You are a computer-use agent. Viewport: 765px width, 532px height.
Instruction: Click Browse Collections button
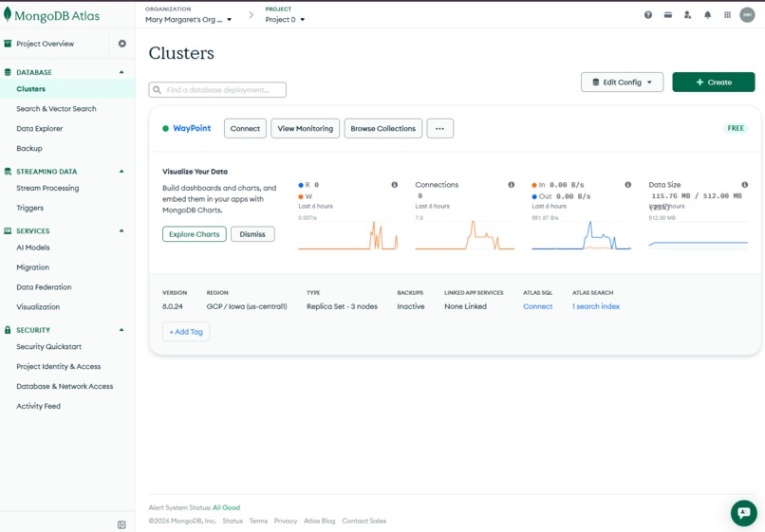click(x=383, y=129)
